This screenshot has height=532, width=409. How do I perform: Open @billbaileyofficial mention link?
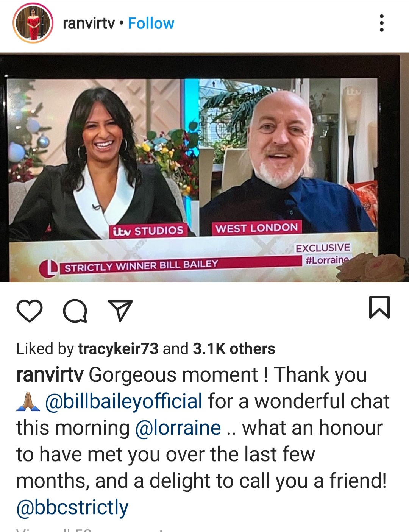click(x=124, y=401)
